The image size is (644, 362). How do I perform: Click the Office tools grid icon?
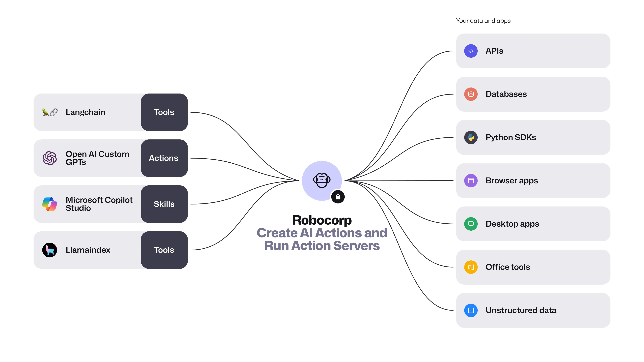[x=471, y=267]
